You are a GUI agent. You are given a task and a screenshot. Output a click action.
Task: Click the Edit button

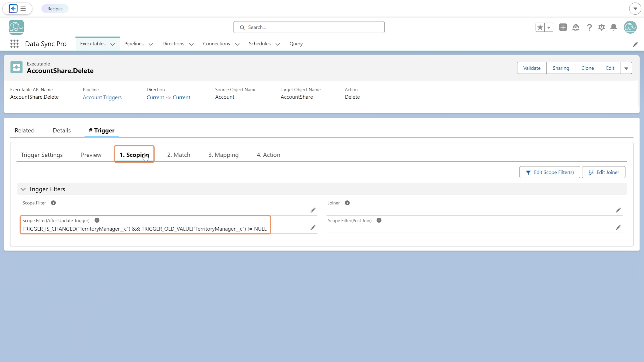(x=610, y=68)
